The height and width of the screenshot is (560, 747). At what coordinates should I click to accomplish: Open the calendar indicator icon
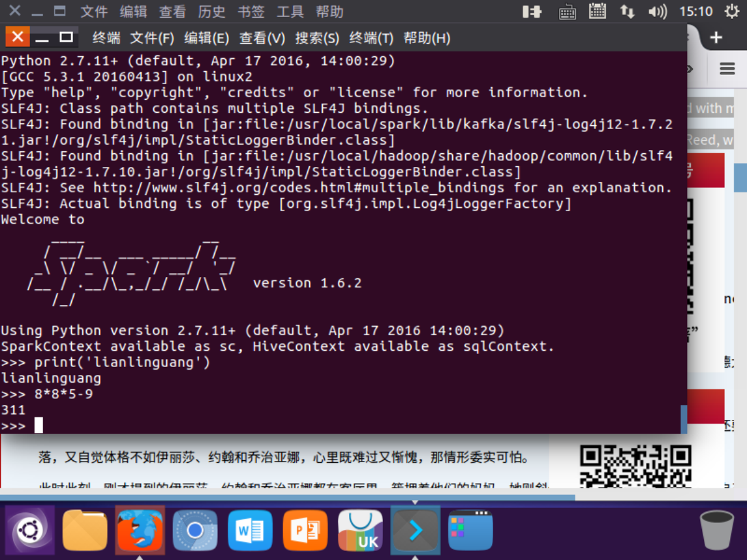pos(597,11)
